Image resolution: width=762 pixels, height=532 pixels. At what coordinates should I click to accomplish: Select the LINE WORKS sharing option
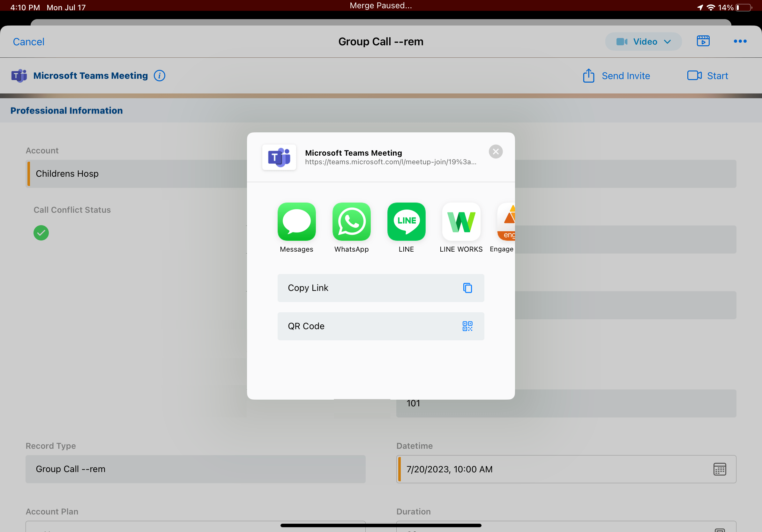point(461,222)
